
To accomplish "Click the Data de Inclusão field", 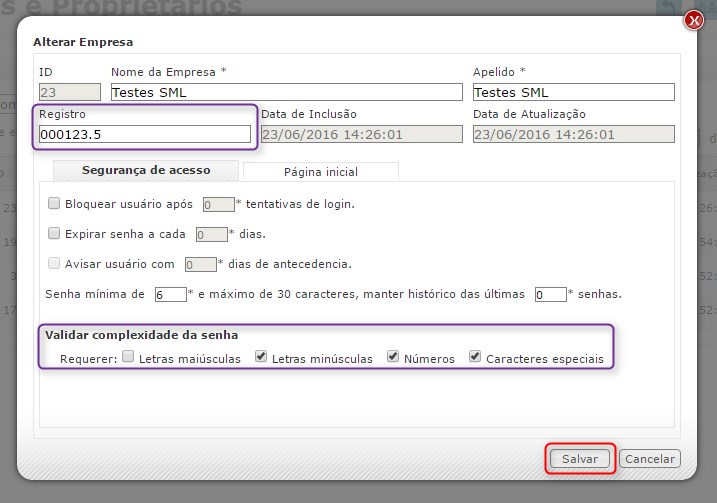I will pyautogui.click(x=361, y=134).
